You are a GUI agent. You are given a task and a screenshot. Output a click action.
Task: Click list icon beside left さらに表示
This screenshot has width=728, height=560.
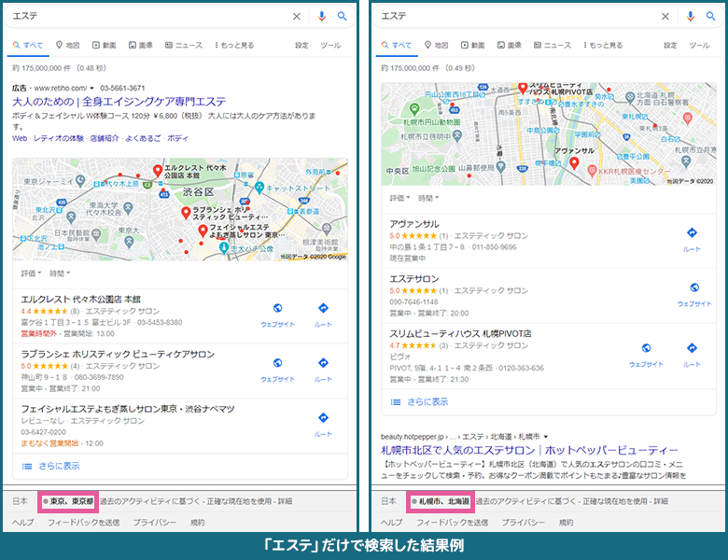27,467
